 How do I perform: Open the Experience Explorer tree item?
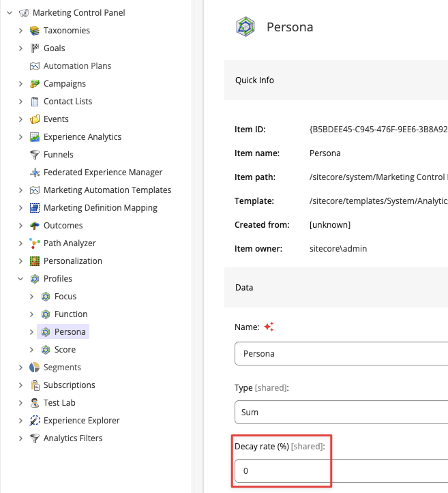point(81,421)
